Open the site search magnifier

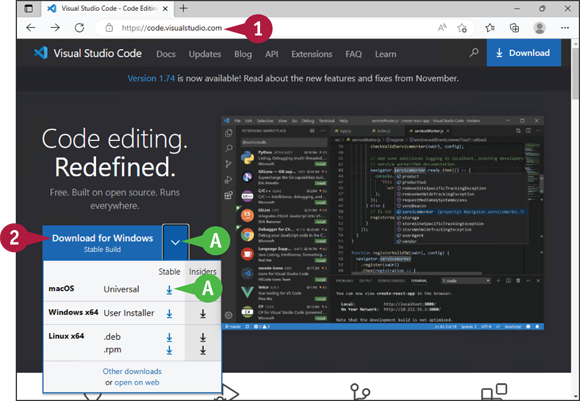[474, 53]
